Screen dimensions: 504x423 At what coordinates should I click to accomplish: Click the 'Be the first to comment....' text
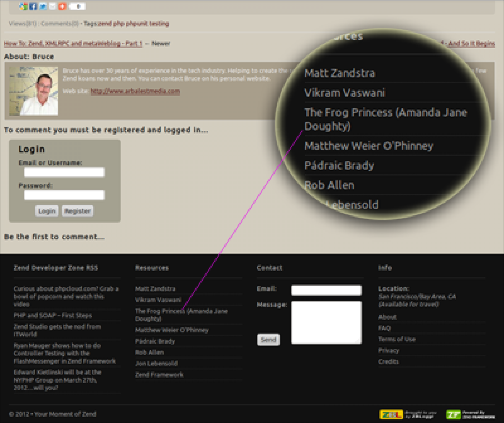point(54,237)
